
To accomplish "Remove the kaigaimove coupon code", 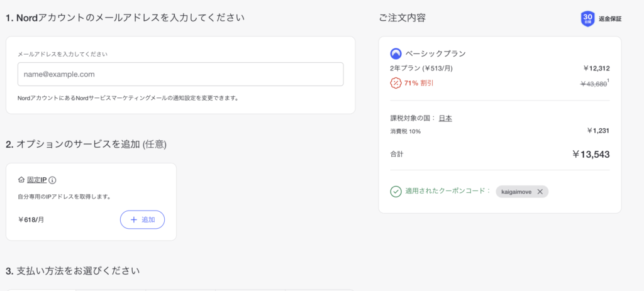I will [x=540, y=191].
